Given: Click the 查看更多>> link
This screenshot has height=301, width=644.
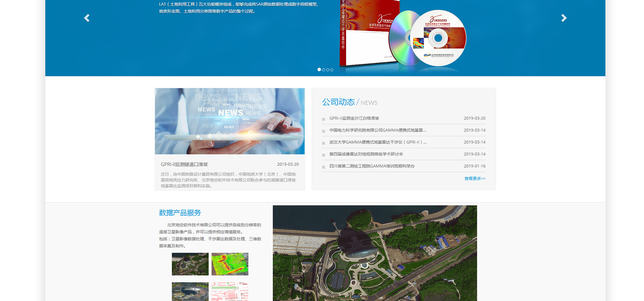Looking at the screenshot, I should pos(475,179).
